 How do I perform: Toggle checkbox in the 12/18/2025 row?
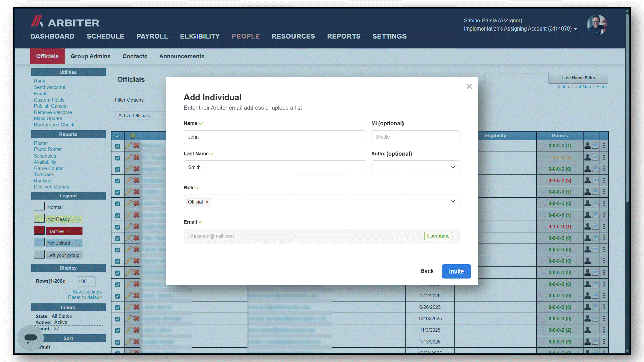click(118, 319)
